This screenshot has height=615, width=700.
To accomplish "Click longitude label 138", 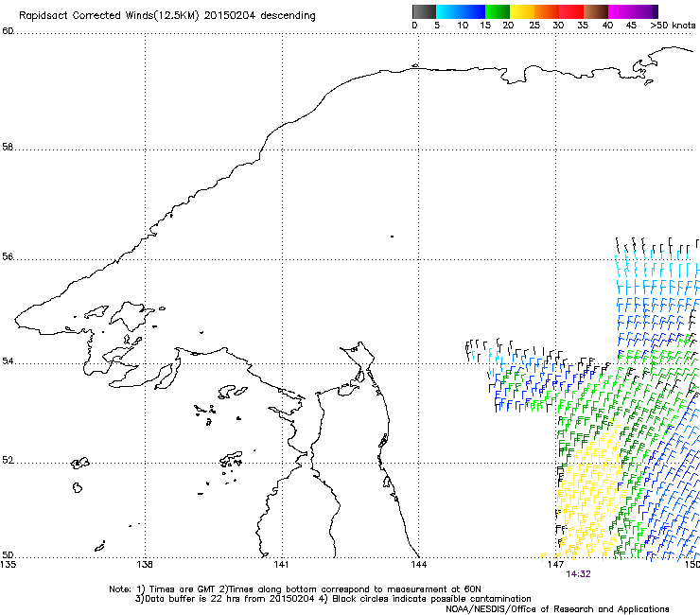I will [x=145, y=565].
